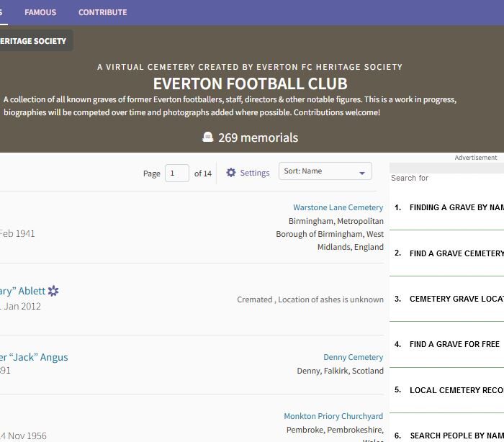Click the flower icon beside Ablett

pyautogui.click(x=53, y=291)
